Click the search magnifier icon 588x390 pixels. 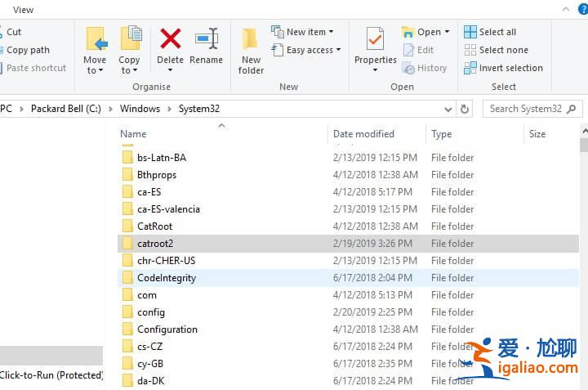point(571,109)
